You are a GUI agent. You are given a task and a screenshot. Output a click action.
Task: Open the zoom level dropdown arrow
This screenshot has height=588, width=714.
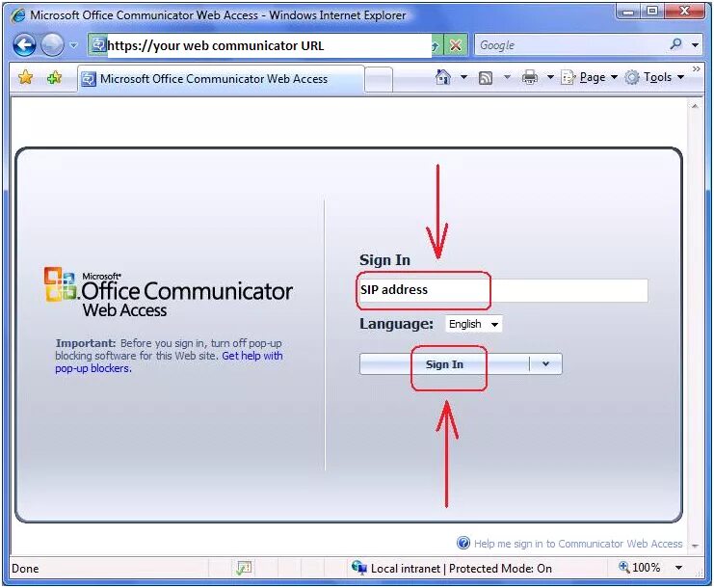click(x=678, y=568)
